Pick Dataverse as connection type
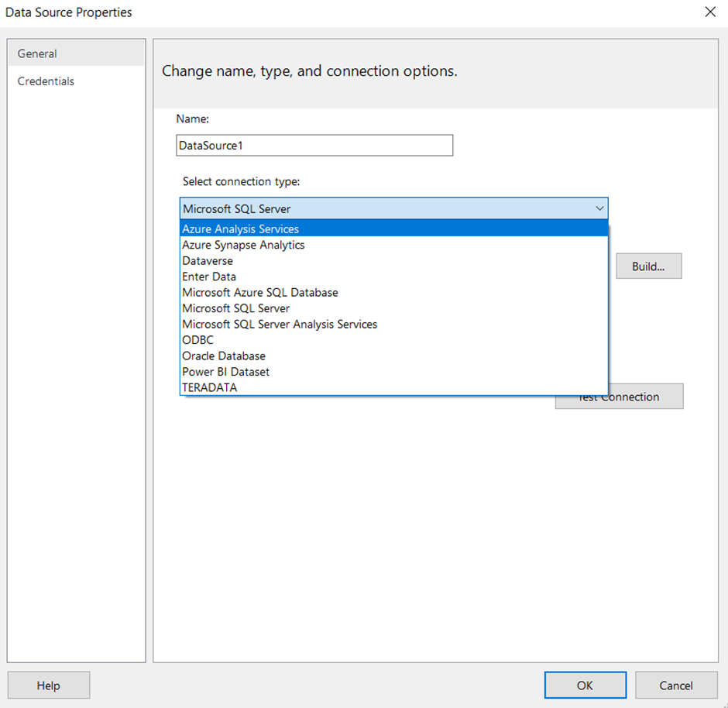The width and height of the screenshot is (728, 708). pyautogui.click(x=393, y=260)
